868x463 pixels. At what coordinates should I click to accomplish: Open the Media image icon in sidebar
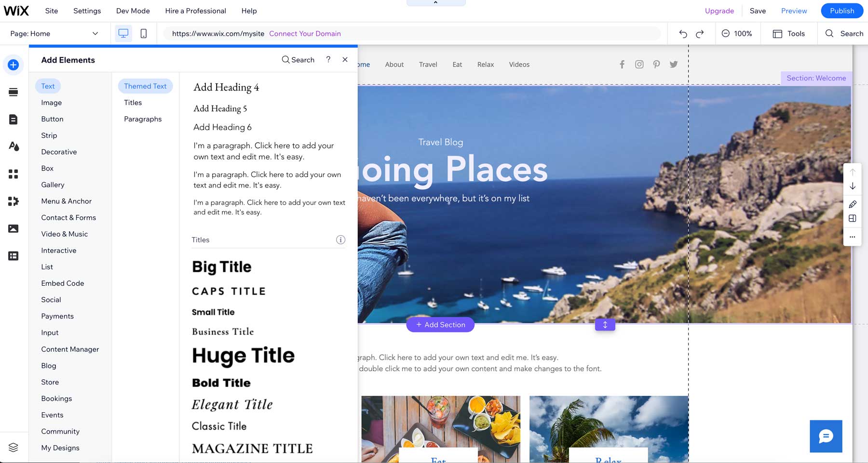tap(14, 228)
